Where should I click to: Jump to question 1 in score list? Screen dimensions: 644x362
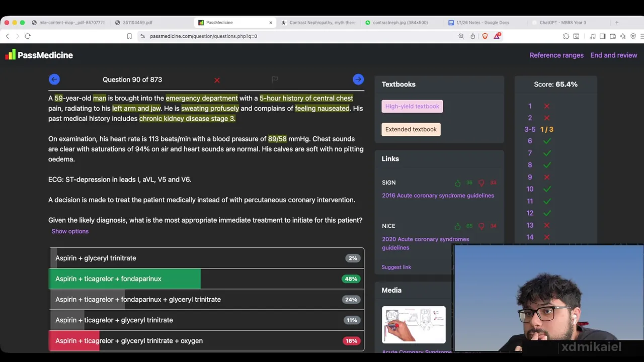530,106
